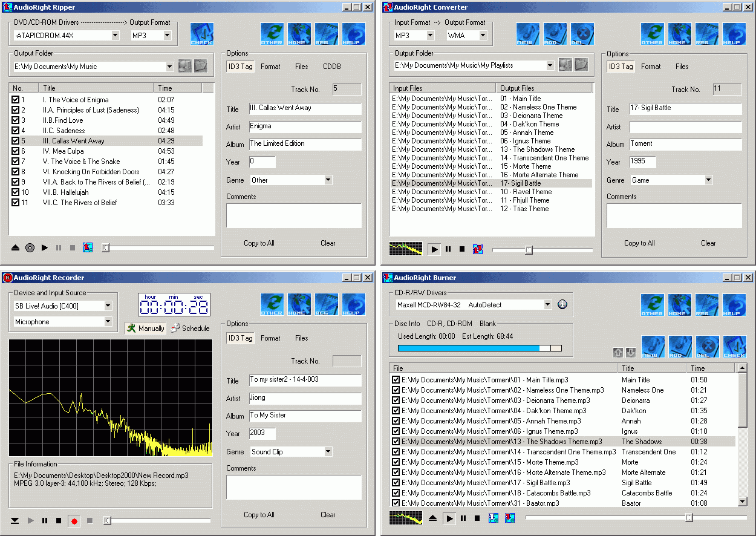Screen dimensions: 756x536
Task: Click the REG icon in Ripper window
Action: [327, 34]
